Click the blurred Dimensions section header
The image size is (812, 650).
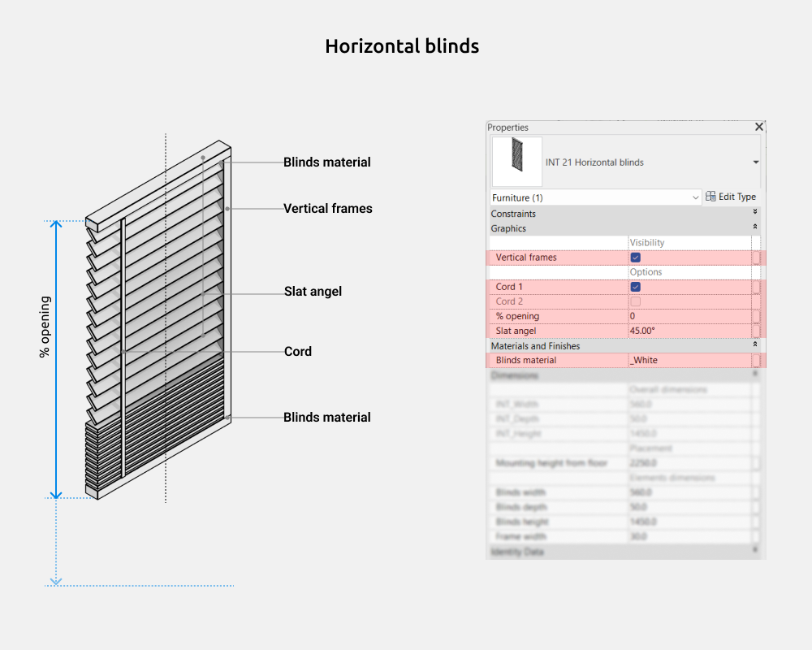[x=624, y=375]
